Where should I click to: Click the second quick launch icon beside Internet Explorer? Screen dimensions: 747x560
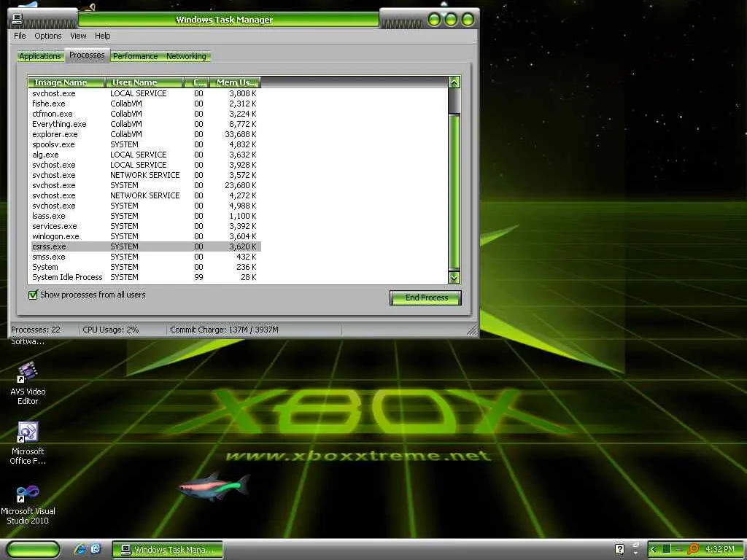pyautogui.click(x=96, y=549)
